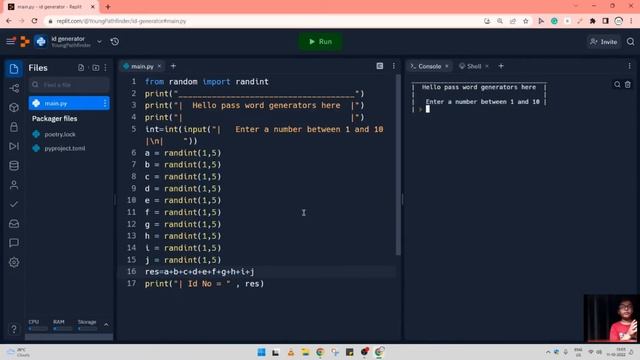Show hidden system tray icons
Screen dimensions: 640x360
click(548, 352)
